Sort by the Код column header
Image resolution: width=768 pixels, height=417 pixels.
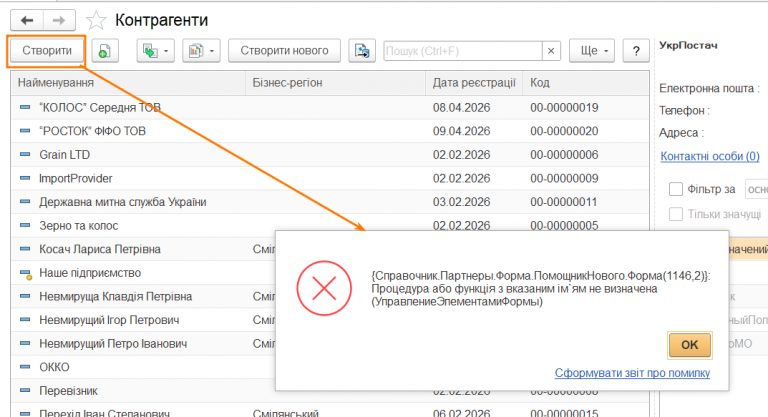click(586, 83)
